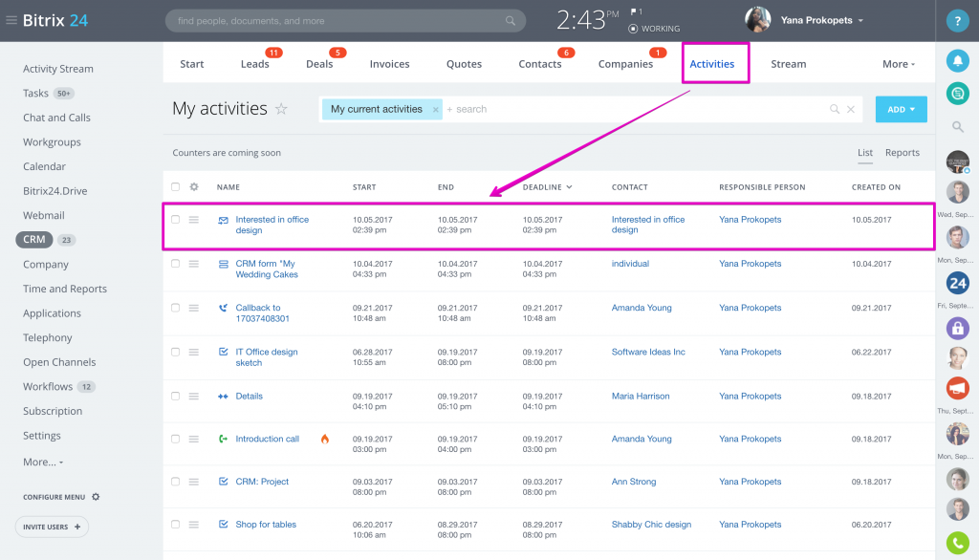Switch to the Stream tab

[x=788, y=64]
